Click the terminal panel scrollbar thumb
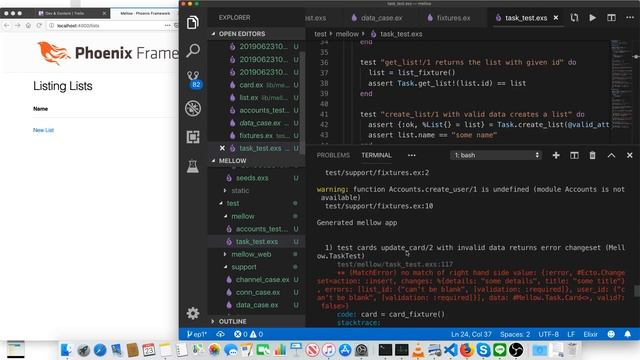The image size is (640, 360). [637, 291]
